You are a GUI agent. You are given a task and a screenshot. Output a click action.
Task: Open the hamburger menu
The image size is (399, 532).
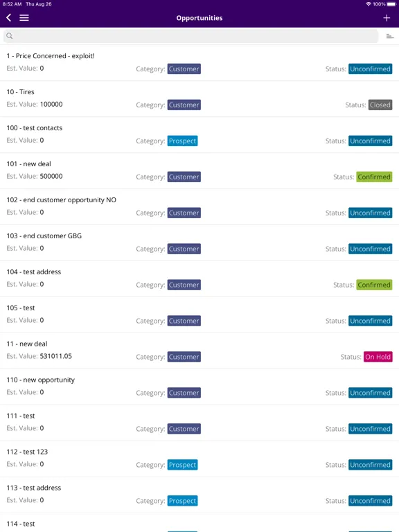[x=24, y=17]
